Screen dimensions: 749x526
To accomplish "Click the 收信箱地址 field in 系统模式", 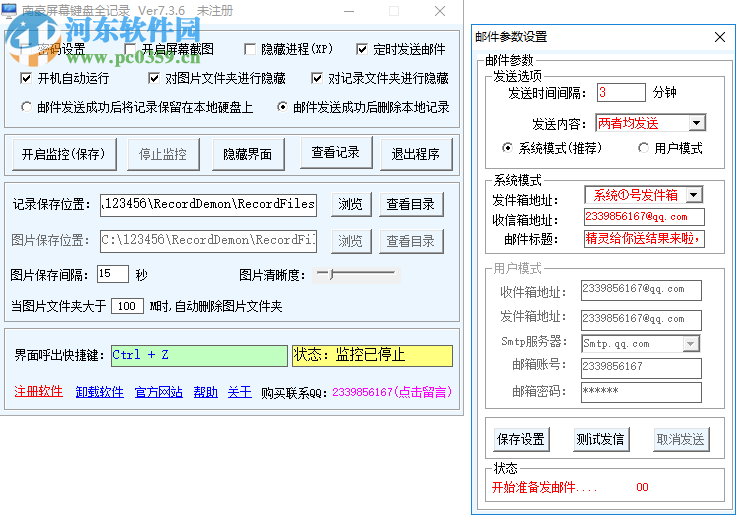I will (644, 217).
